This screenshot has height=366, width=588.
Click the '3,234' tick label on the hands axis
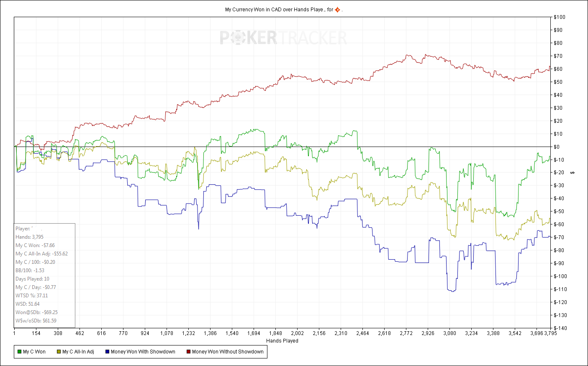(471, 333)
